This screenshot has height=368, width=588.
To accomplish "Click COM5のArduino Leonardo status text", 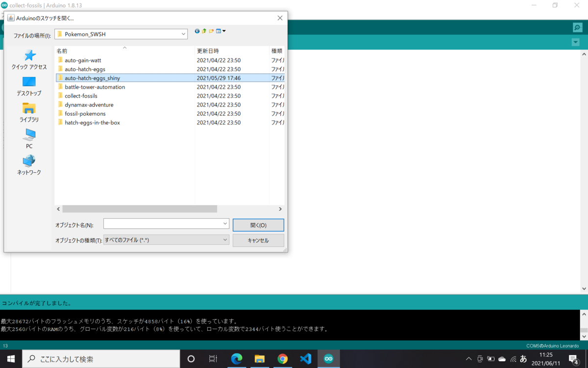I will pyautogui.click(x=552, y=346).
